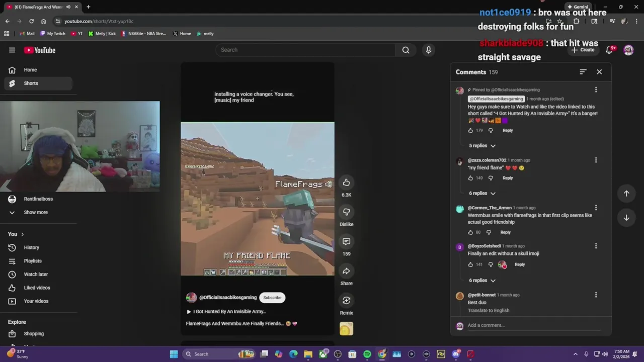Go to previous short

pos(626,193)
